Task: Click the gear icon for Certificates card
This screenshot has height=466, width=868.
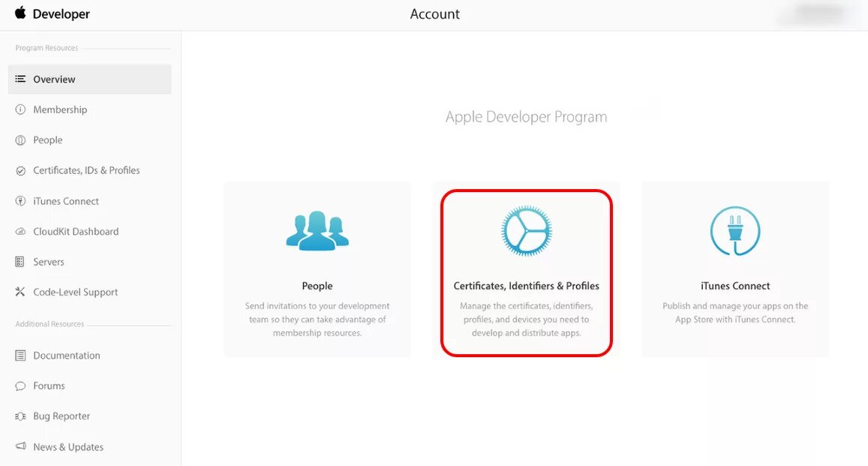Action: coord(526,231)
